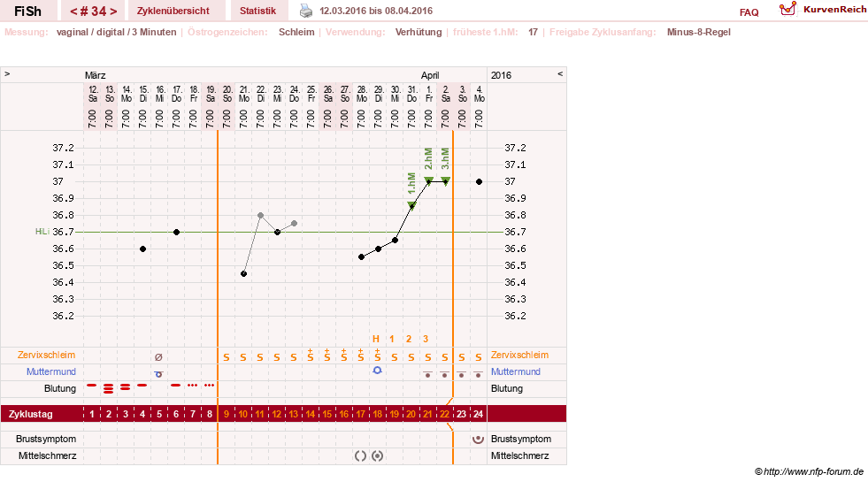
Task: Click the bleeding icon on day 3
Action: pyautogui.click(x=125, y=386)
